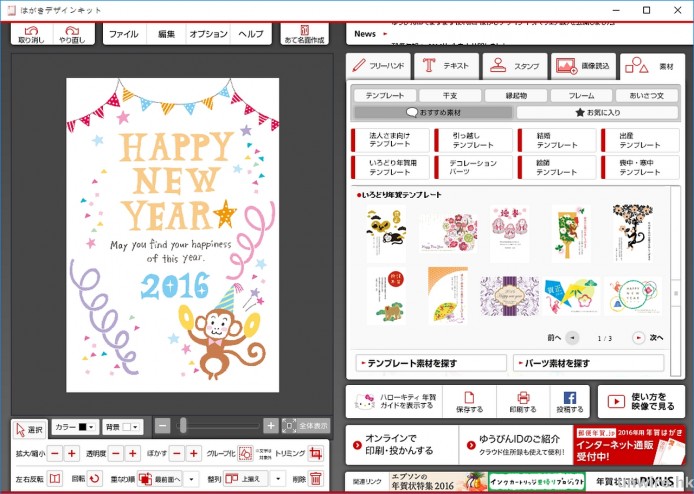Pick the black monkey and gold coins template

point(386,233)
